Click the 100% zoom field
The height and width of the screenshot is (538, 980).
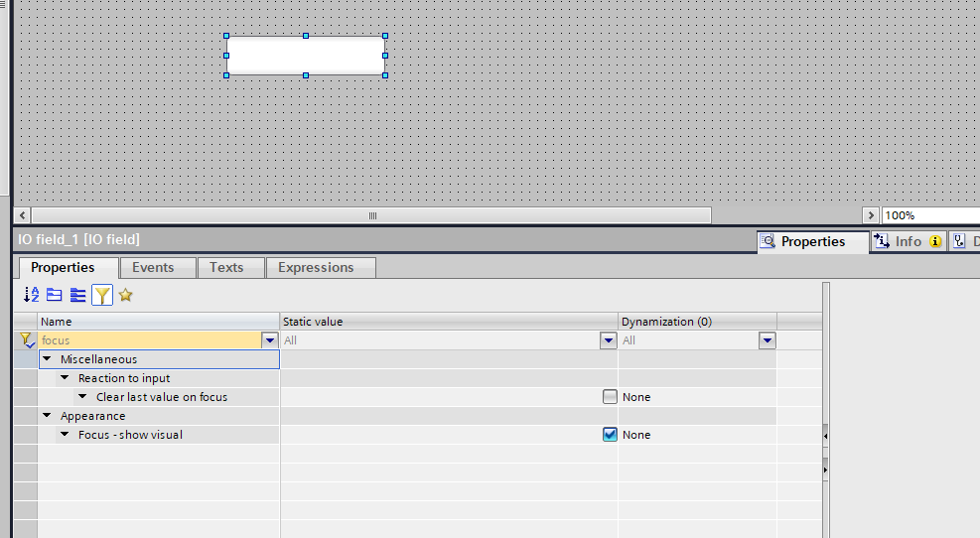tap(930, 215)
